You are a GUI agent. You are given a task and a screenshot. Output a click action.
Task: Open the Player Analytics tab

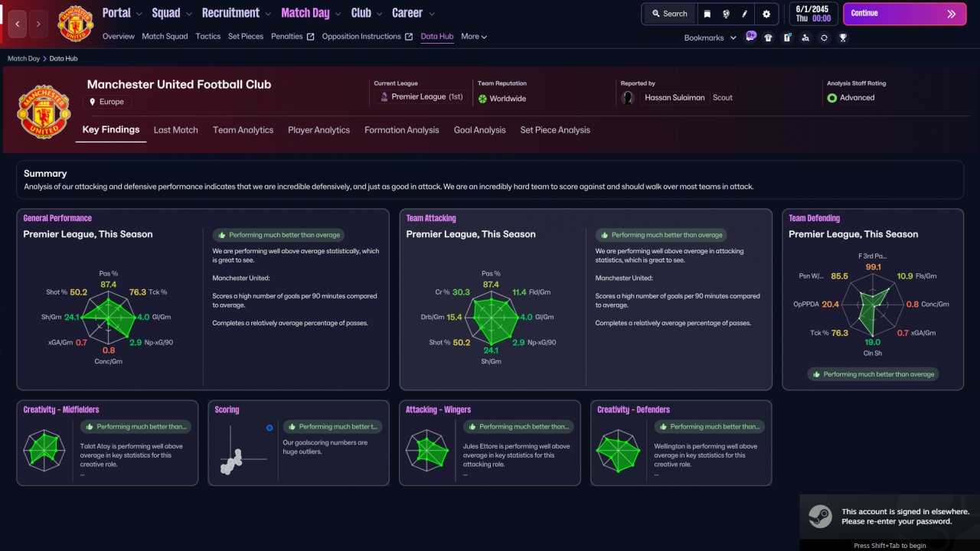pyautogui.click(x=318, y=130)
